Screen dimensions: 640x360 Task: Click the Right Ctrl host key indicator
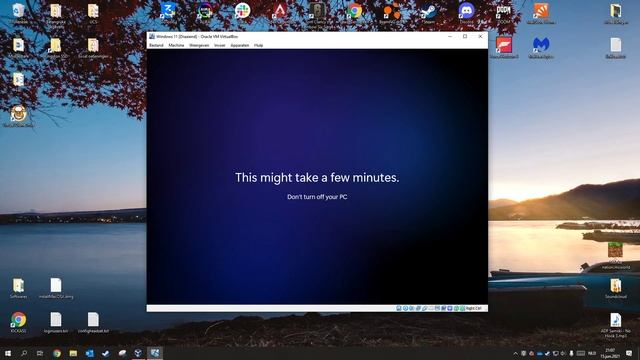coord(473,309)
